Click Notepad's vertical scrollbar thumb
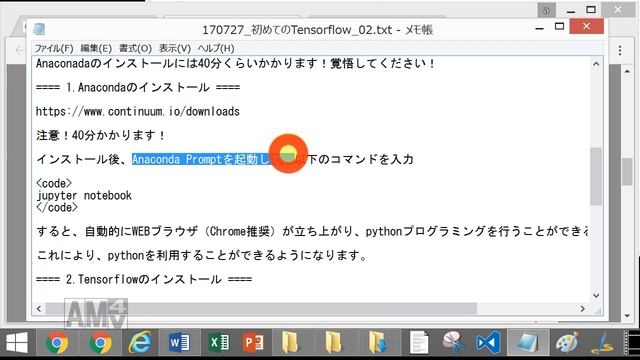 coord(596,176)
